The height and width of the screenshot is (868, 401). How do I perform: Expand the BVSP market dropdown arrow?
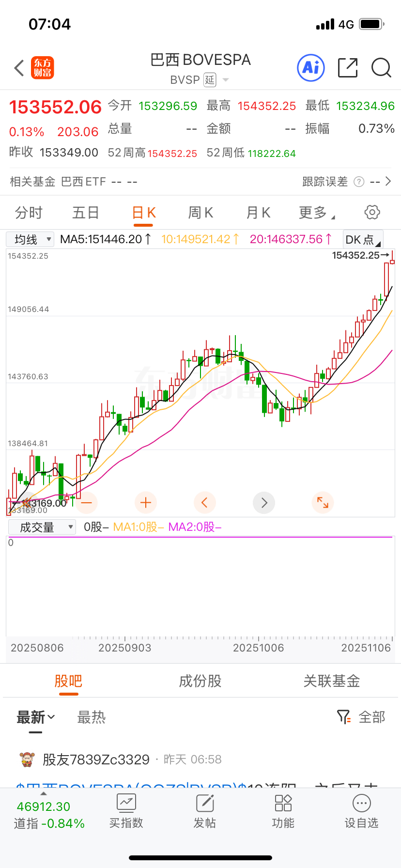225,80
